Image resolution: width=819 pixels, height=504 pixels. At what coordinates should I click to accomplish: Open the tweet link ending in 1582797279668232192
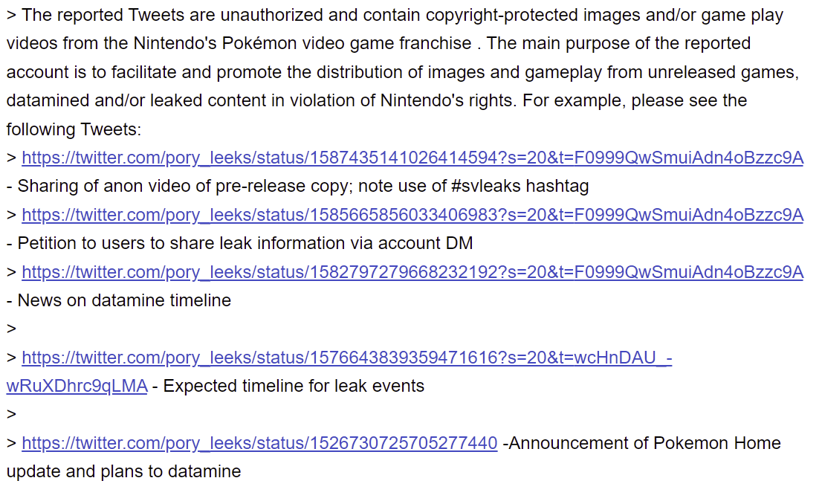click(412, 272)
